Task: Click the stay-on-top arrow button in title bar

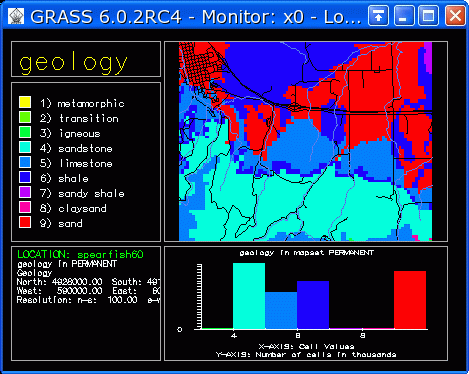Action: coord(378,16)
